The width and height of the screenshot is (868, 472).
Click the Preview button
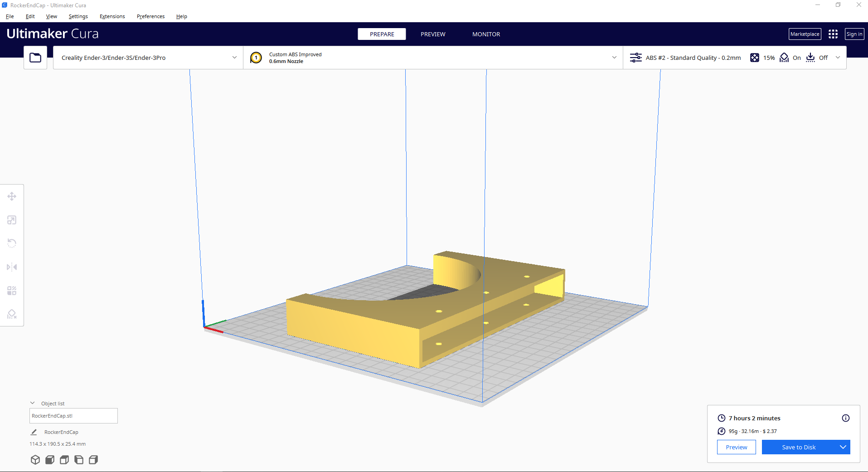737,447
